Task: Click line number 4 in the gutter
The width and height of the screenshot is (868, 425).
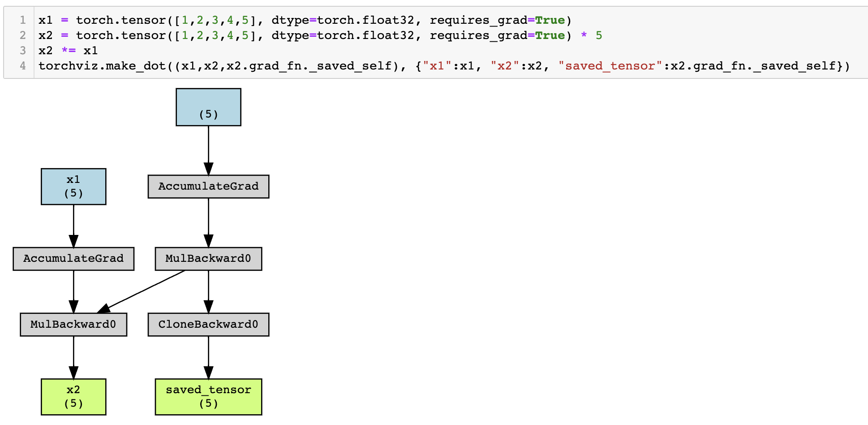Action: click(22, 66)
